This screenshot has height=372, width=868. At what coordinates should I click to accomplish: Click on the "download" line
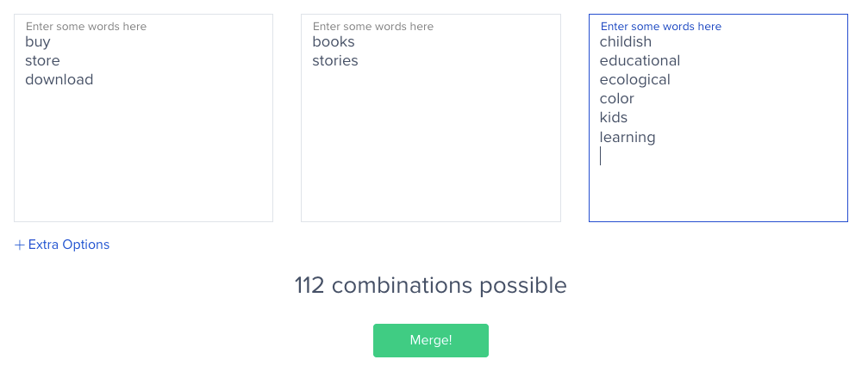pyautogui.click(x=59, y=80)
